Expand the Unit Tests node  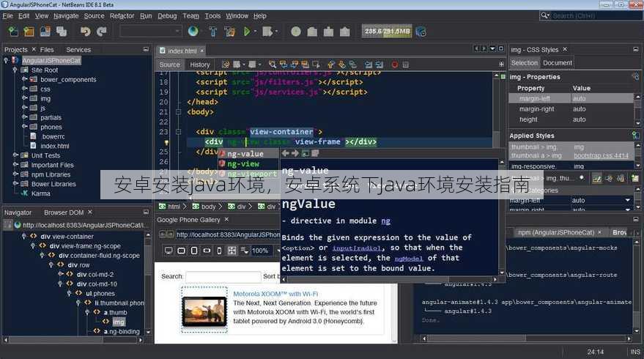coord(15,155)
